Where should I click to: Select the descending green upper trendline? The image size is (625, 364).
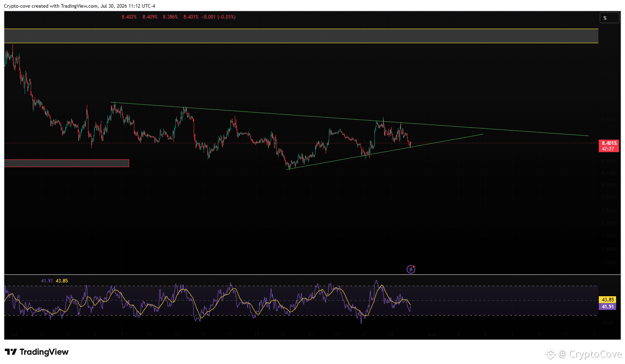[x=350, y=119]
